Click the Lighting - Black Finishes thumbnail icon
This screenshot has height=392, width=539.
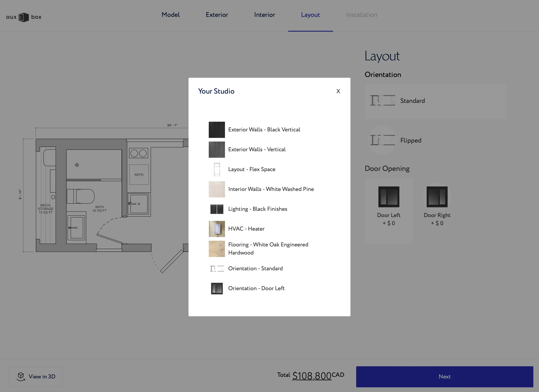click(x=217, y=209)
